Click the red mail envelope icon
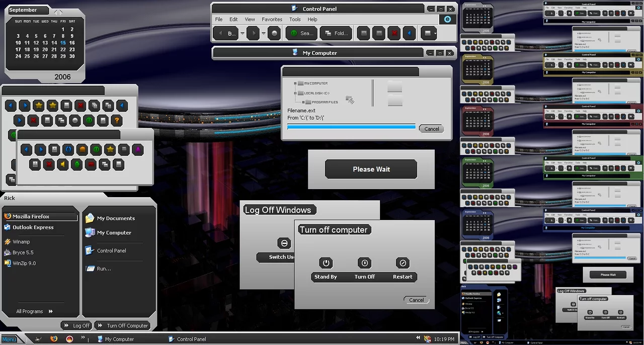Viewport: 644px width, 345px height. coord(91,164)
